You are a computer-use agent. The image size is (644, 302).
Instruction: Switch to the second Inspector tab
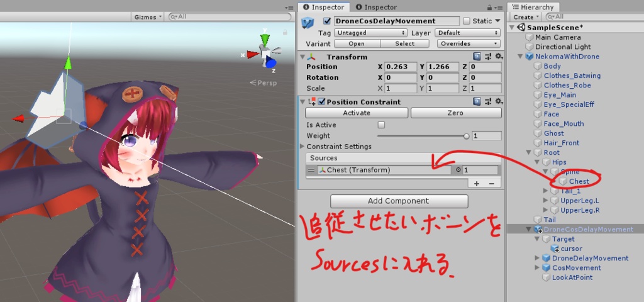(x=377, y=7)
